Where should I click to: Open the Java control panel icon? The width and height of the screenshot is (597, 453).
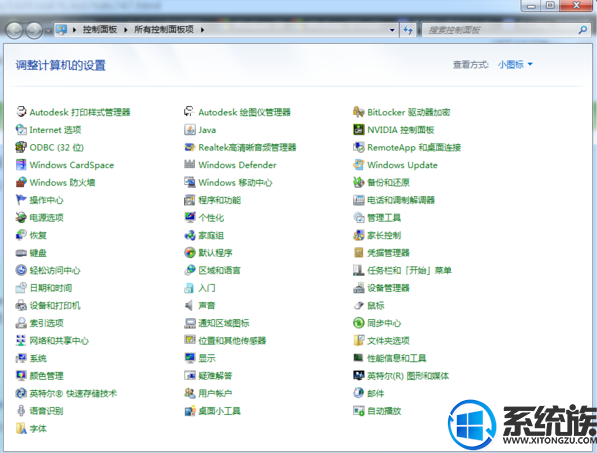click(x=190, y=130)
